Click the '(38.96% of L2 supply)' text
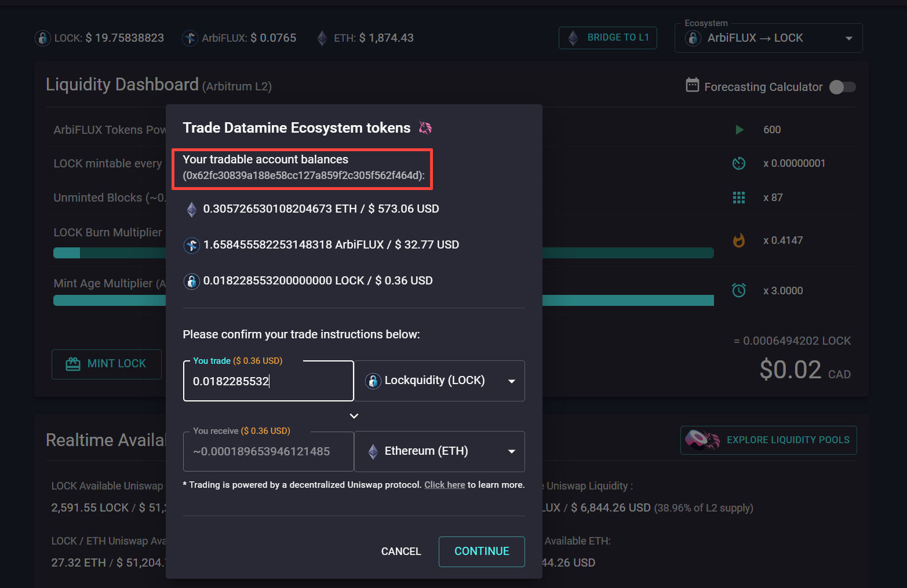 [x=704, y=508]
